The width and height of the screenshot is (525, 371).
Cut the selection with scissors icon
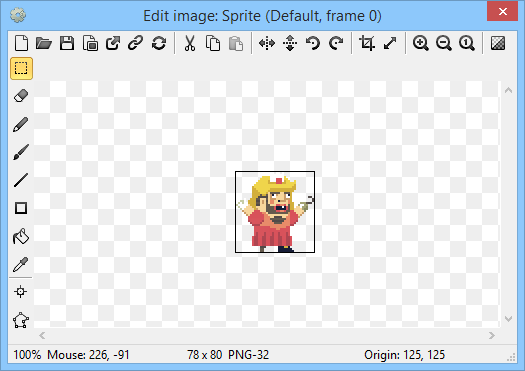coord(190,43)
